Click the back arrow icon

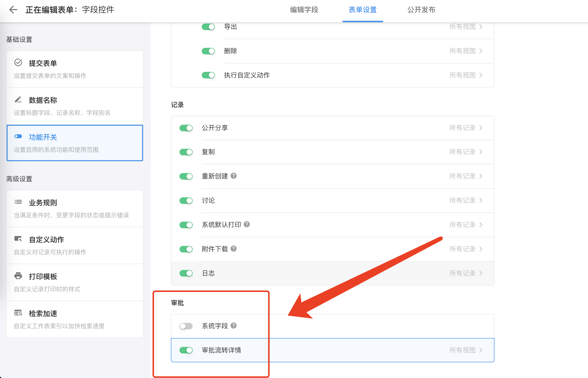(13, 10)
